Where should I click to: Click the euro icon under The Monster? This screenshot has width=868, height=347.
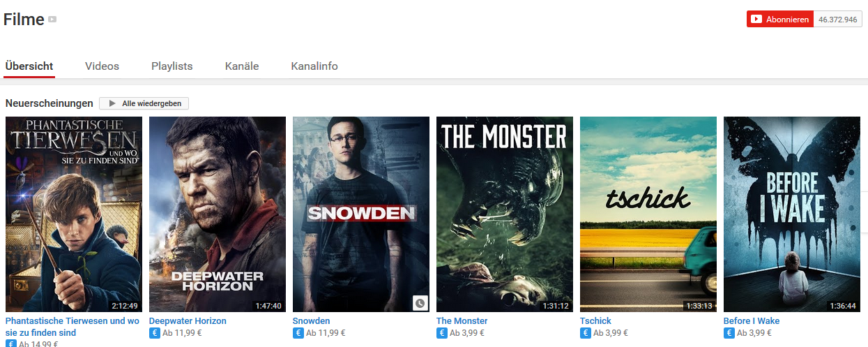click(443, 333)
